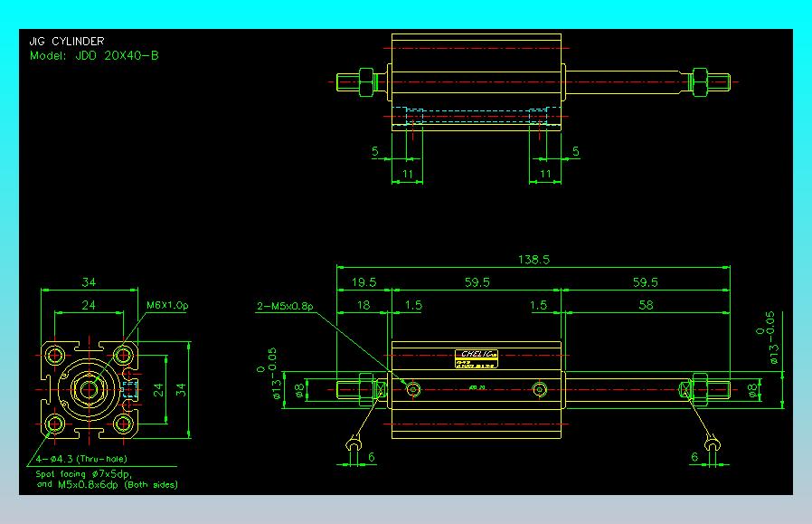Select the left 11 dimension in top view
Screen dimensions: 812x524
pyautogui.click(x=408, y=174)
